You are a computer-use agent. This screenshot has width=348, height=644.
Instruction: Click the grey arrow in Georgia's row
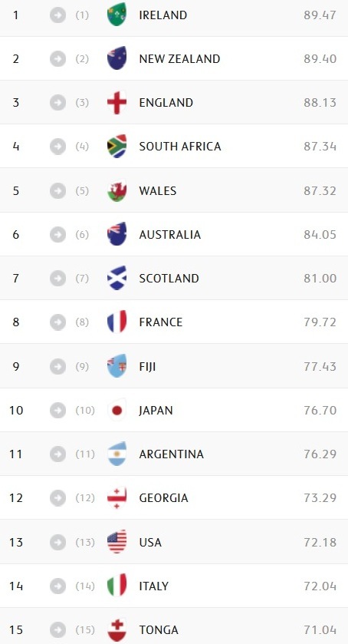pyautogui.click(x=57, y=498)
